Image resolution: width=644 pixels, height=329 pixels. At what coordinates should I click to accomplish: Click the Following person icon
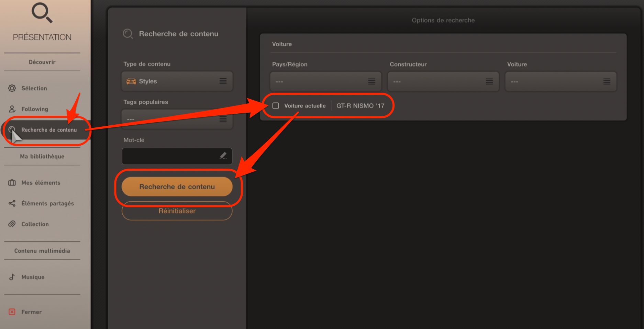(x=12, y=109)
